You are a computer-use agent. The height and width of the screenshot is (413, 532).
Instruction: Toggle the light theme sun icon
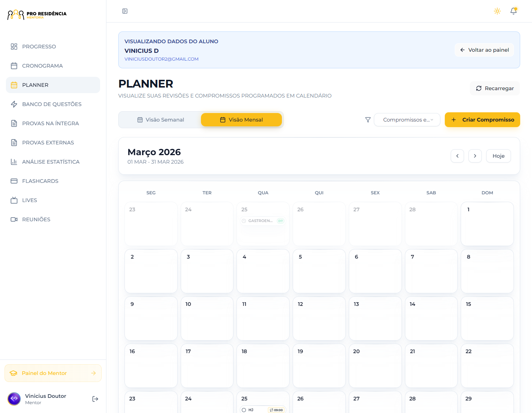(497, 11)
